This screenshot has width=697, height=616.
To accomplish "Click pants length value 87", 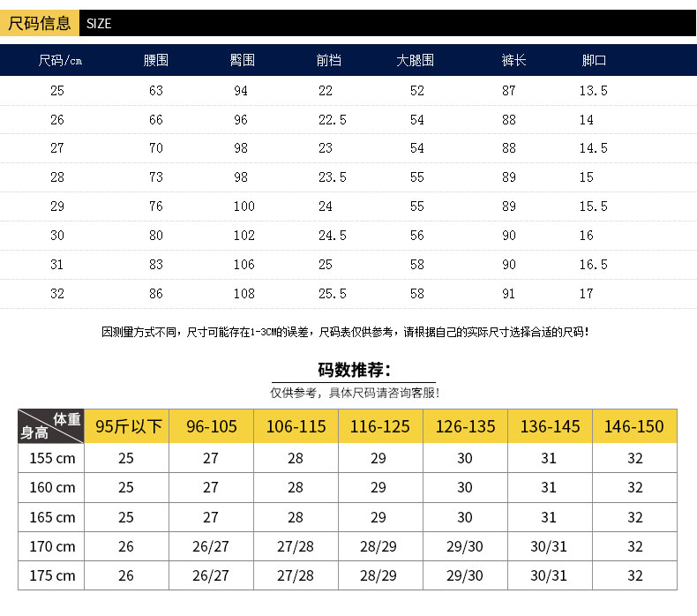I will coord(509,91).
